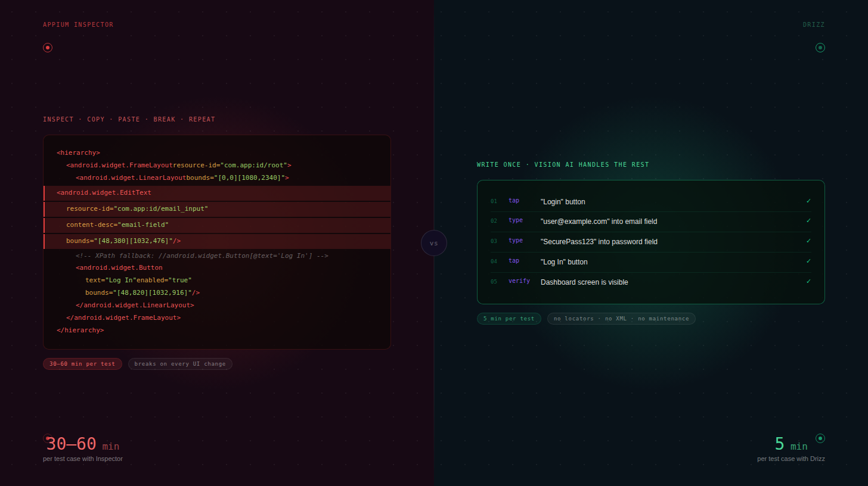
Task: Click the XPath fallback comment line
Action: point(202,256)
